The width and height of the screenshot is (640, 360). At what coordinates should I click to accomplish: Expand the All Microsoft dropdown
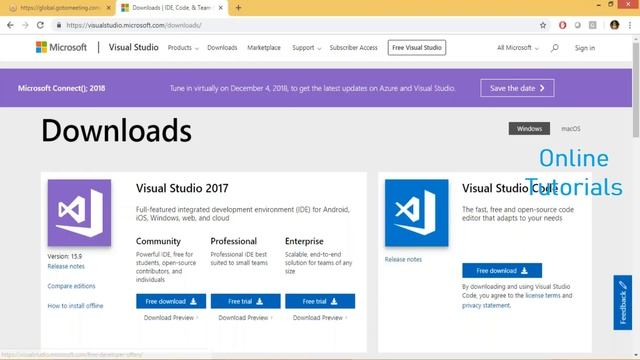(518, 48)
